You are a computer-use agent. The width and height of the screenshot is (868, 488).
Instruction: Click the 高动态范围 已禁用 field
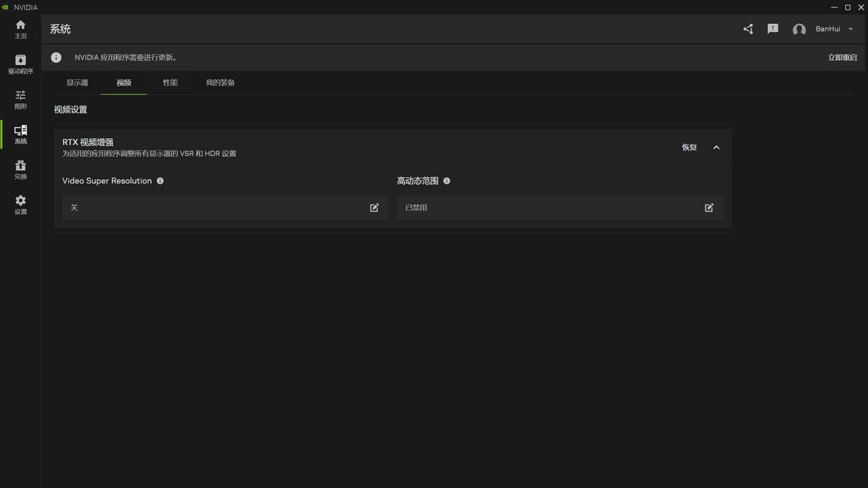click(x=560, y=207)
